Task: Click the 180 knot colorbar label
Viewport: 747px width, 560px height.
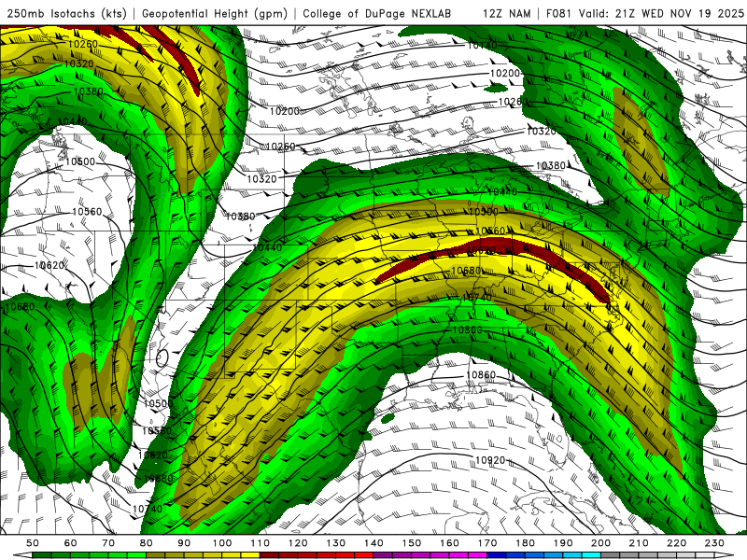Action: pos(525,543)
